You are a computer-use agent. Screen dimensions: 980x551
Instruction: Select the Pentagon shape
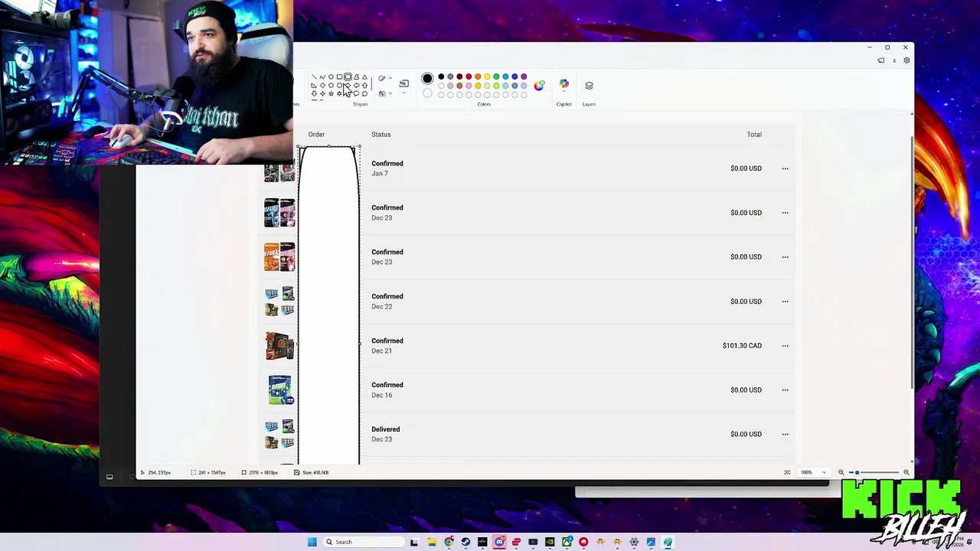331,85
